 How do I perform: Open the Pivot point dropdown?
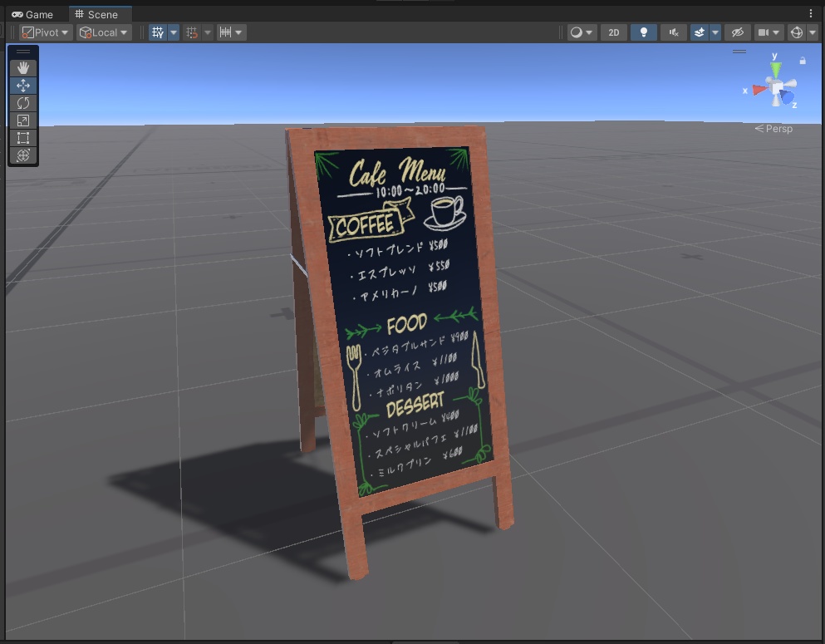[x=44, y=32]
